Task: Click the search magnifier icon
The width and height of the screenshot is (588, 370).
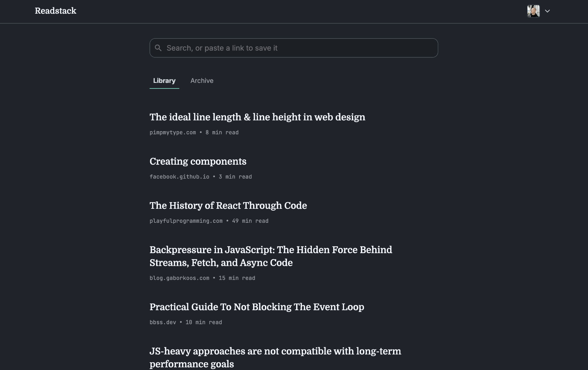Action: point(158,48)
